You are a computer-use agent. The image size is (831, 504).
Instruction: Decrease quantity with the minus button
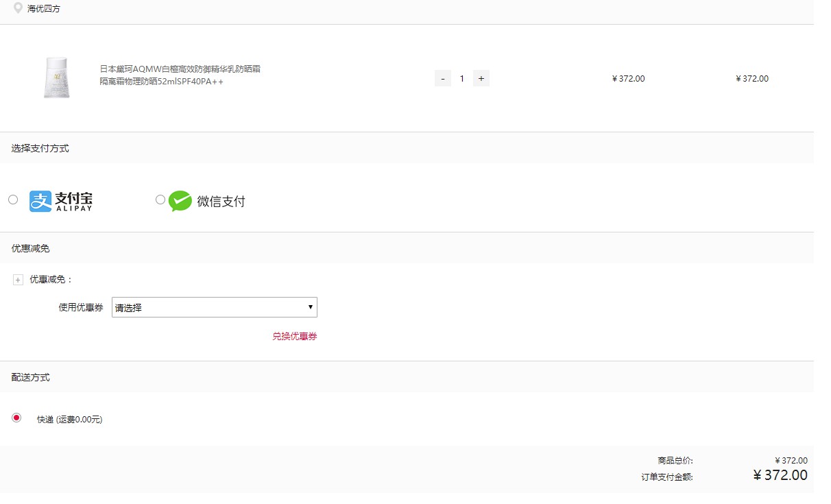pos(443,78)
